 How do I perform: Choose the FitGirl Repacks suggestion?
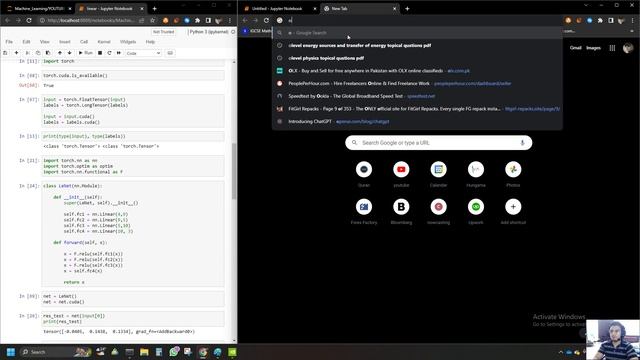[x=417, y=109]
